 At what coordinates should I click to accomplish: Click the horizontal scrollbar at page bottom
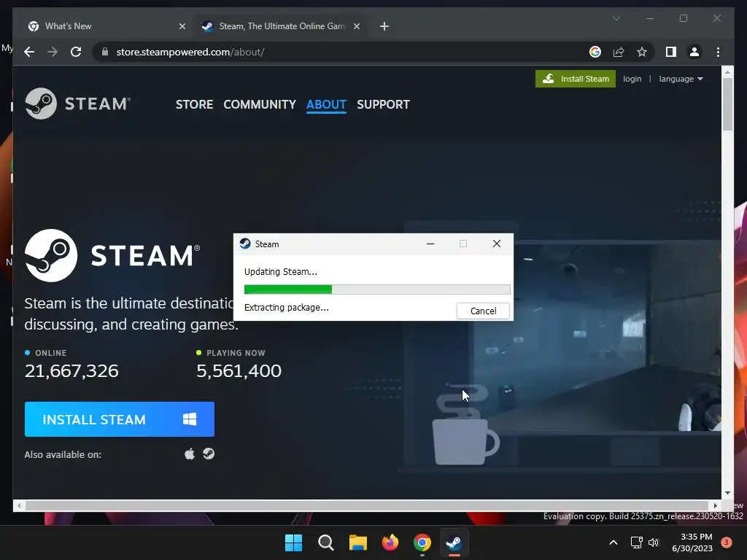click(x=367, y=505)
